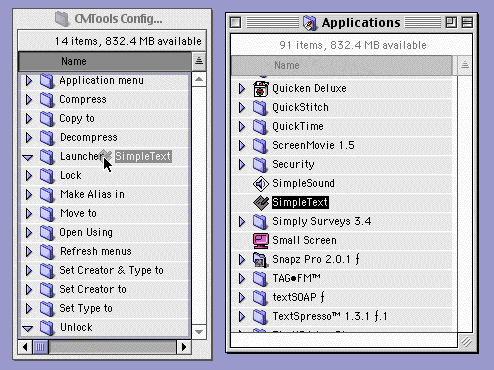Image resolution: width=494 pixels, height=370 pixels.
Task: Select the Decompress folder icon
Action: pyautogui.click(x=47, y=138)
